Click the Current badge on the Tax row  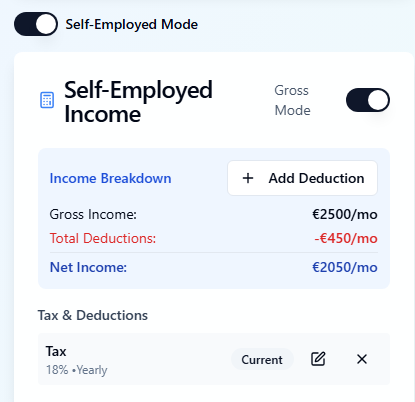coord(262,360)
